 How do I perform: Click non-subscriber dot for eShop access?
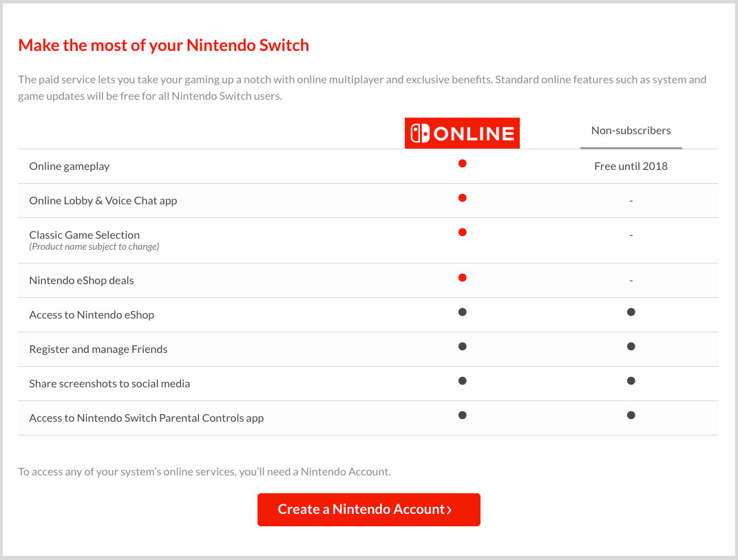631,312
